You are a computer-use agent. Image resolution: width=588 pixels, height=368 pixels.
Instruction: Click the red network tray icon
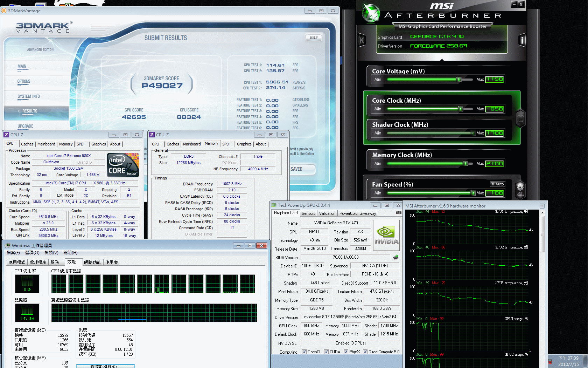[549, 362]
